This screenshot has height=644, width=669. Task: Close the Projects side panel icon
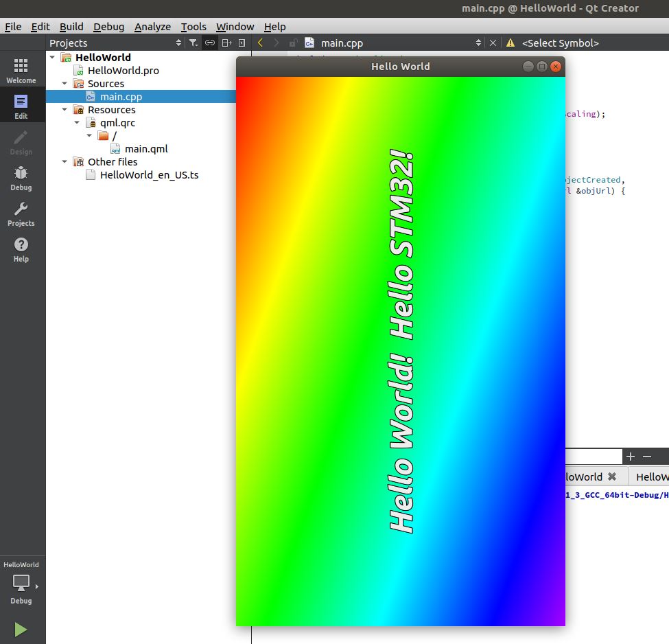(242, 43)
